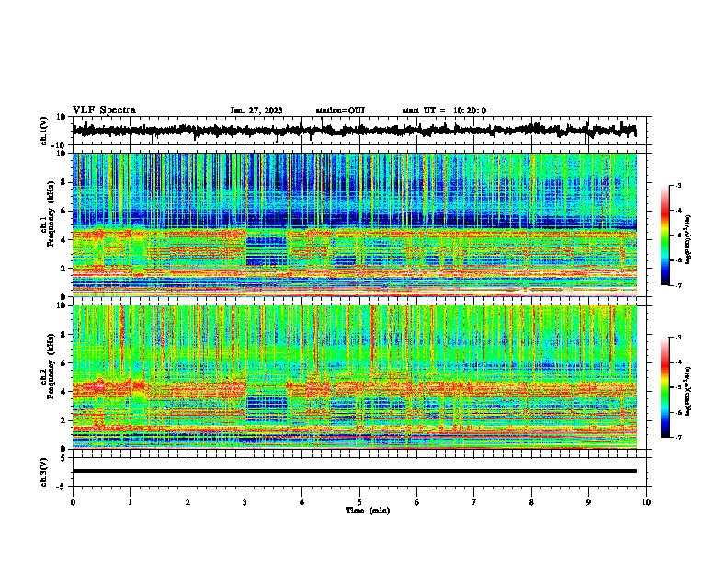Click time axis tick label '5'
This screenshot has width=728, height=563.
click(359, 502)
